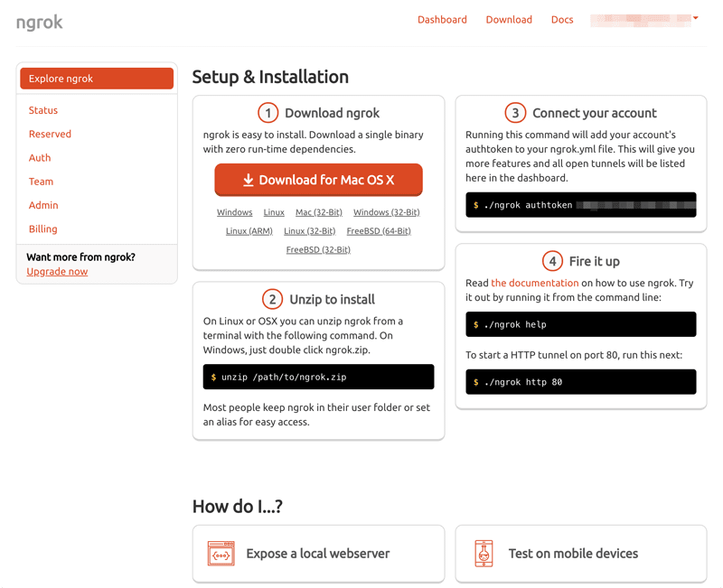The height and width of the screenshot is (588, 723).
Task: Open the Team sidebar section
Action: tap(41, 182)
